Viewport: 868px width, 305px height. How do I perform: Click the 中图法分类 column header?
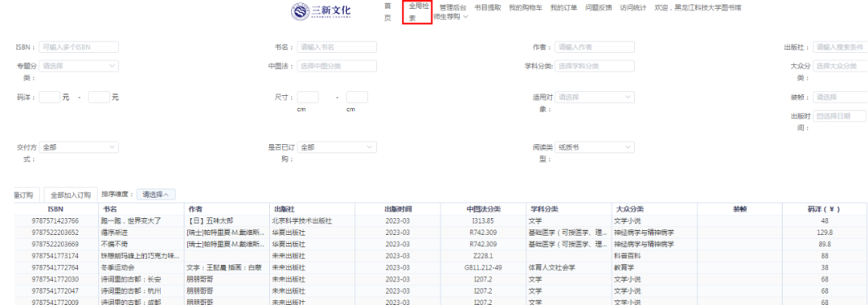click(483, 209)
